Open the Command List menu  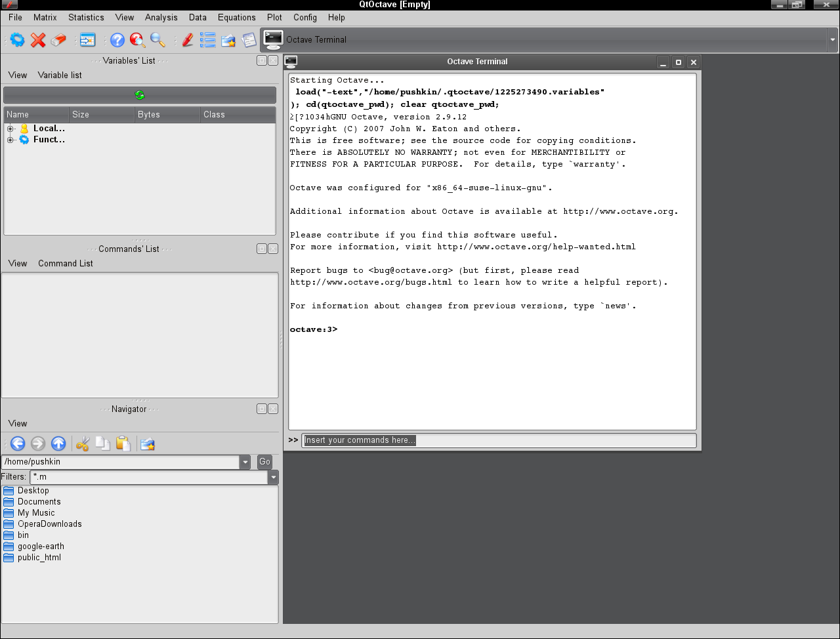coord(66,263)
